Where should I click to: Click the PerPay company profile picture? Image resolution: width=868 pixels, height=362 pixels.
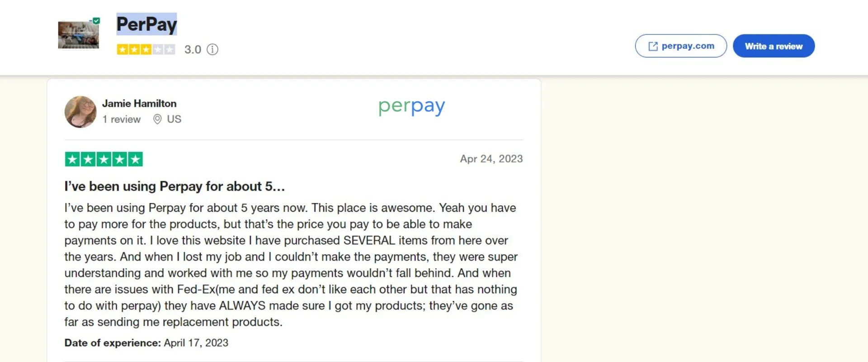pos(78,36)
